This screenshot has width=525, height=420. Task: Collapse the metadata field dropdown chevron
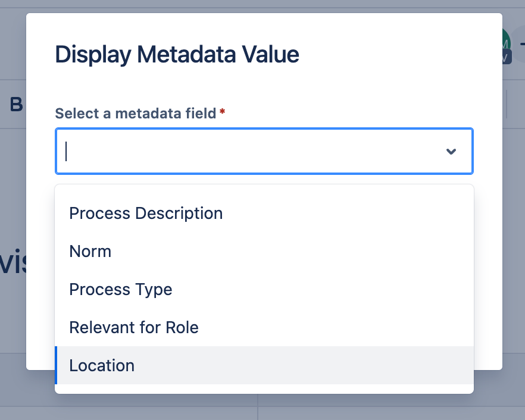[x=451, y=151]
